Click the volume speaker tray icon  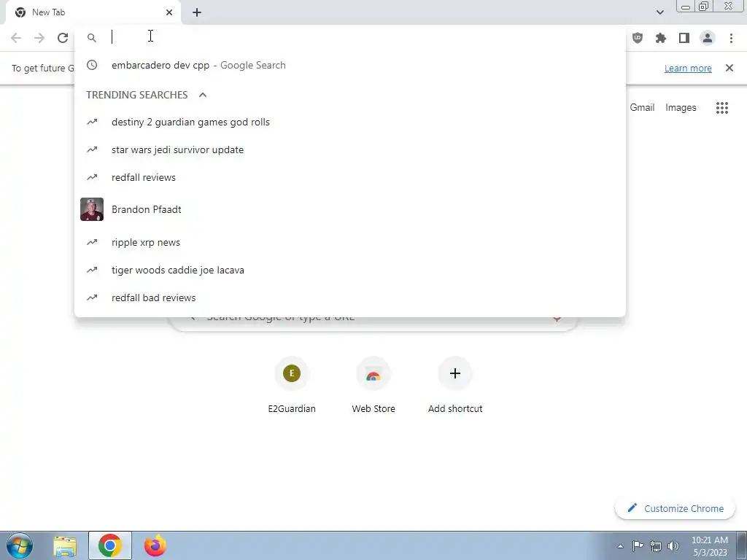point(673,546)
